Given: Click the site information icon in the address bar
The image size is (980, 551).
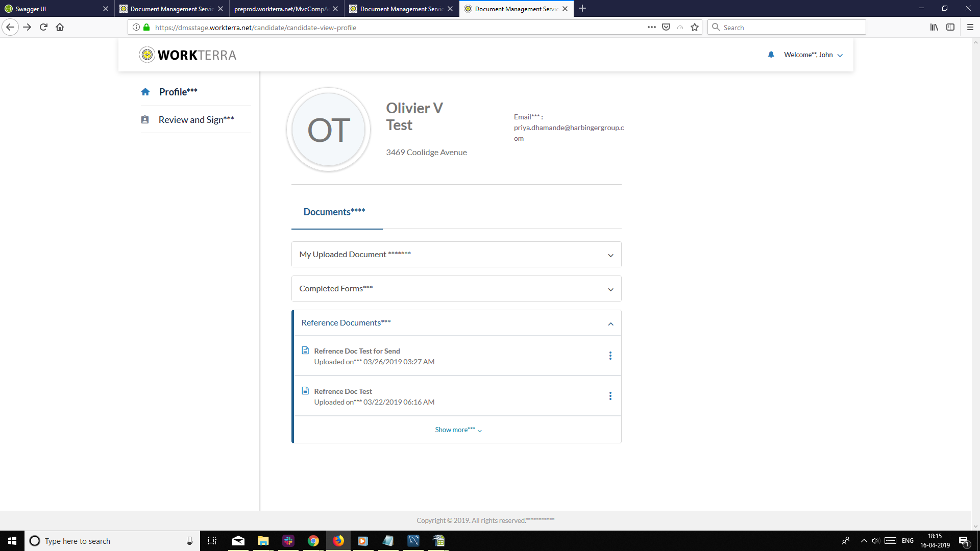Looking at the screenshot, I should (136, 27).
